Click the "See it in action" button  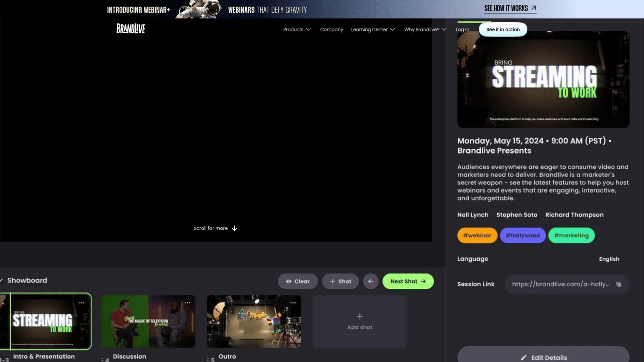point(503,29)
